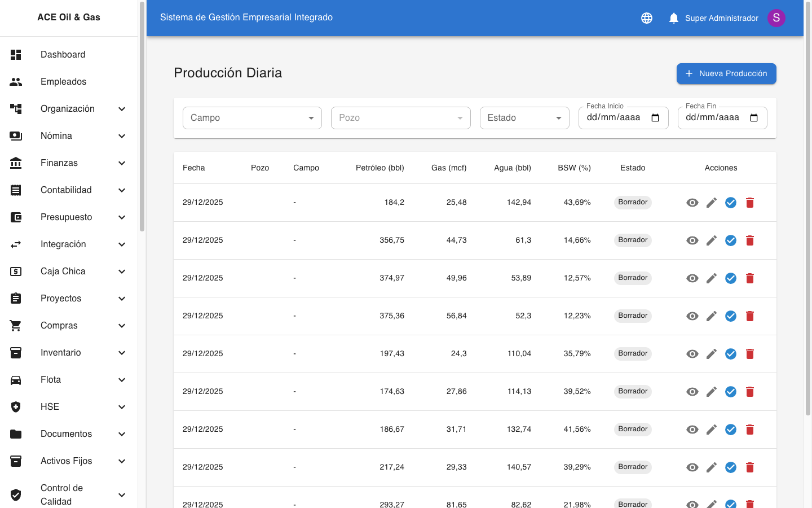The height and width of the screenshot is (508, 812).
Task: Go to Dashboard in the sidebar
Action: click(63, 55)
